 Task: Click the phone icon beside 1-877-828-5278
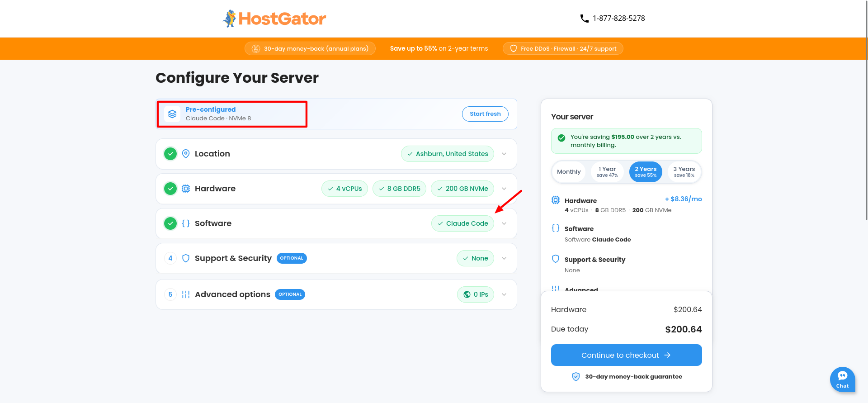point(584,19)
